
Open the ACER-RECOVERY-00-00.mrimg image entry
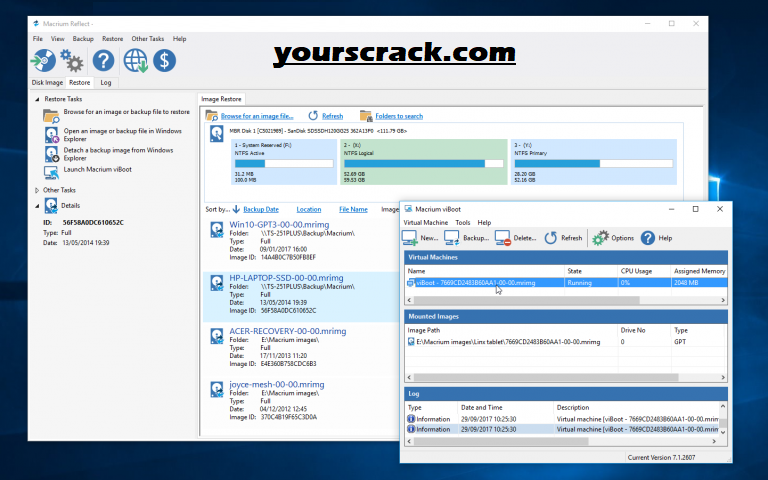point(288,331)
